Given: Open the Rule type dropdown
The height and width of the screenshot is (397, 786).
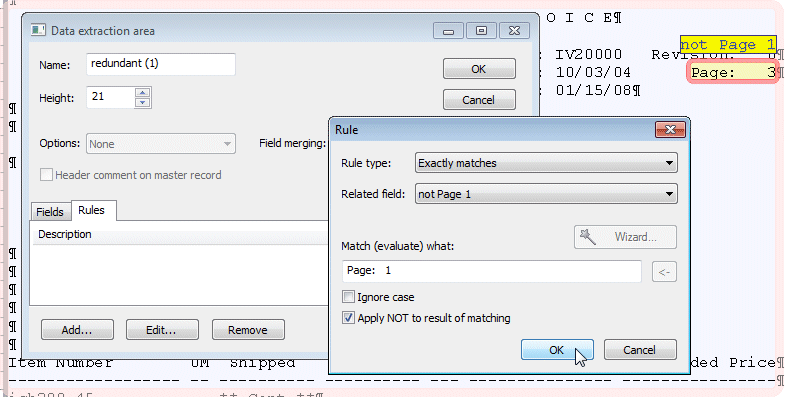Looking at the screenshot, I should point(546,163).
